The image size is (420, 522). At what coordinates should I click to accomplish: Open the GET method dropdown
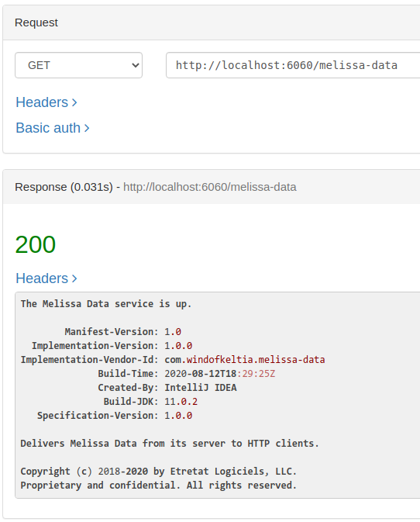click(78, 65)
